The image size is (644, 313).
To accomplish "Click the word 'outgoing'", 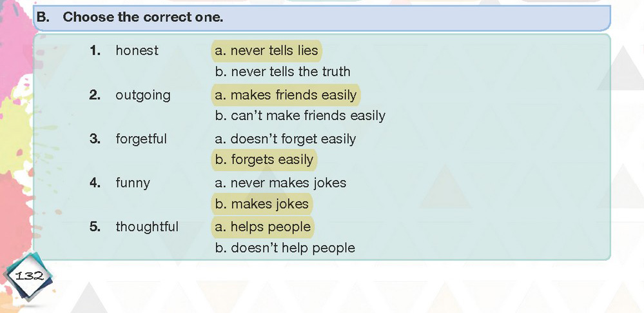I will tap(143, 96).
